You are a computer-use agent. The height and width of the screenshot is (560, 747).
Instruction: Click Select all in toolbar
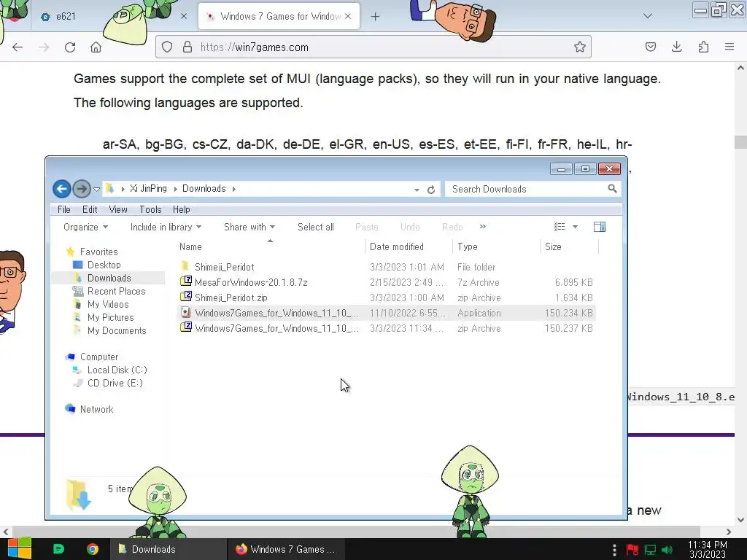pyautogui.click(x=315, y=227)
